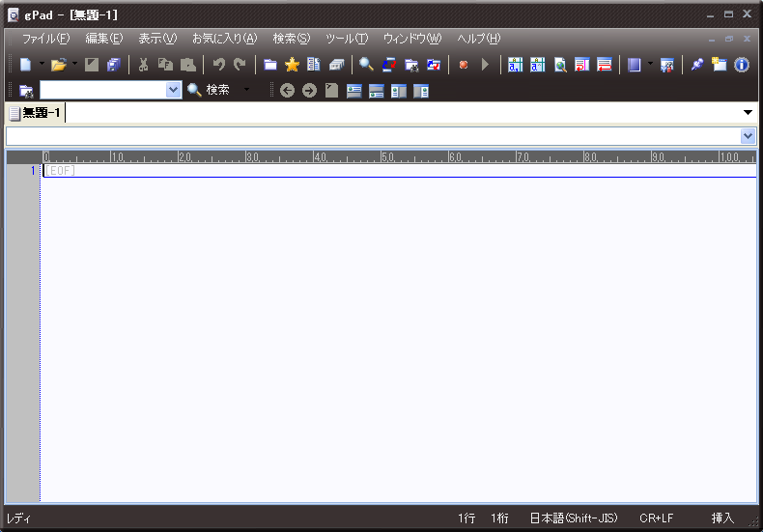This screenshot has height=532, width=763.
Task: Click the Open file folder icon
Action: [x=59, y=65]
